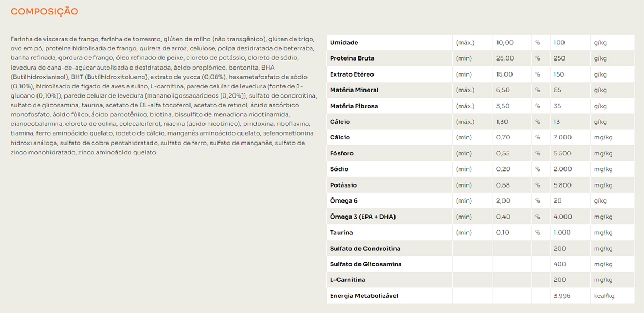This screenshot has height=313, width=644.
Task: Click the Fósforo row label
Action: 342,154
